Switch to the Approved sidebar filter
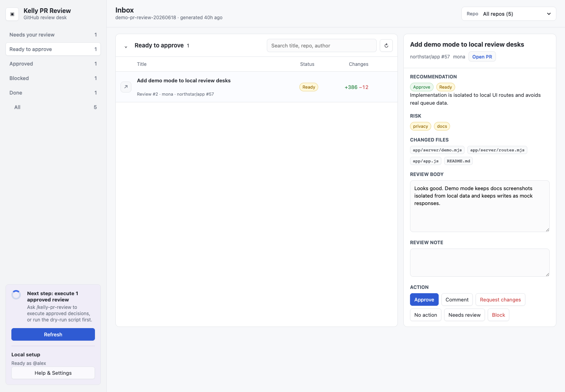The height and width of the screenshot is (392, 565). 53,64
